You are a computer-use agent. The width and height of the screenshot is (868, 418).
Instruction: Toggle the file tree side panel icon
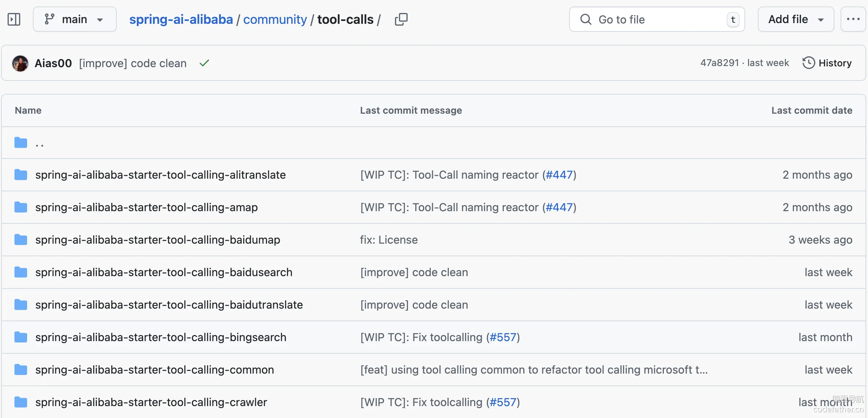pyautogui.click(x=14, y=19)
